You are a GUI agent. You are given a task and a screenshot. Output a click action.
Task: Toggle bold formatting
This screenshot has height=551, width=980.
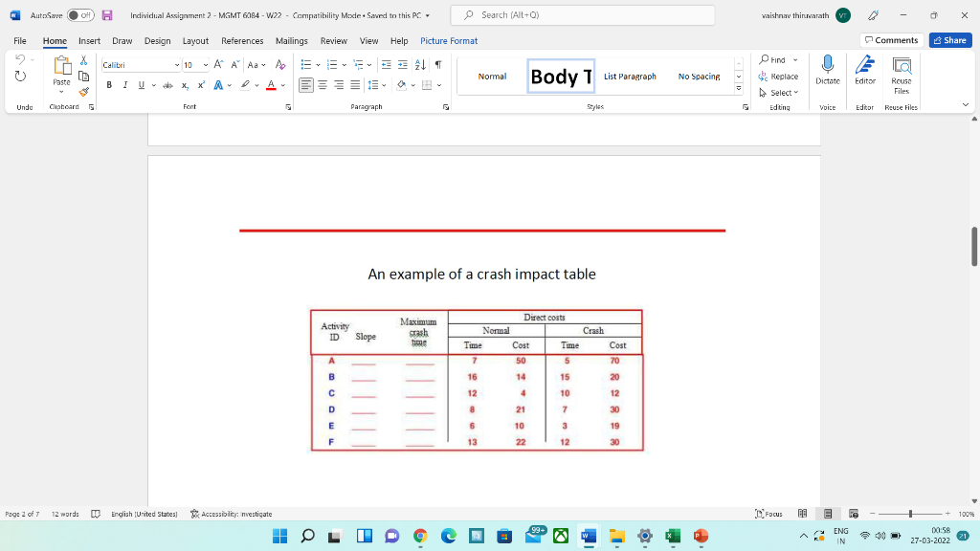108,85
